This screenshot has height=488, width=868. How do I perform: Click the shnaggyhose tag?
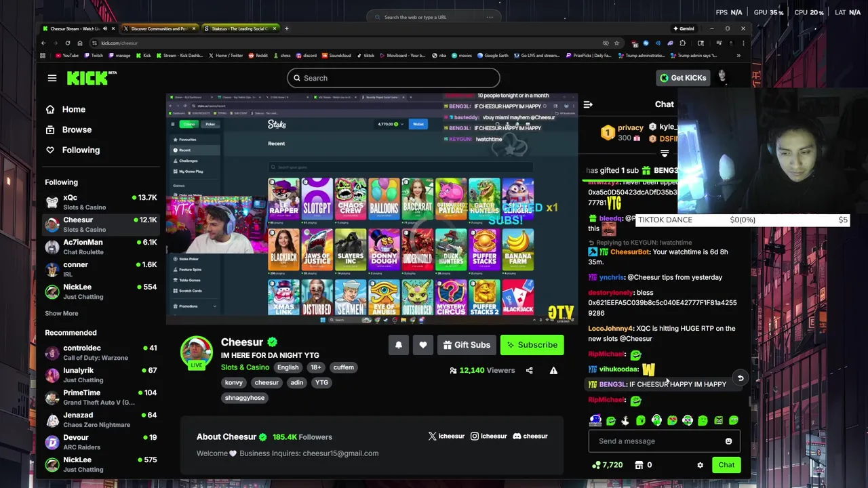[245, 398]
